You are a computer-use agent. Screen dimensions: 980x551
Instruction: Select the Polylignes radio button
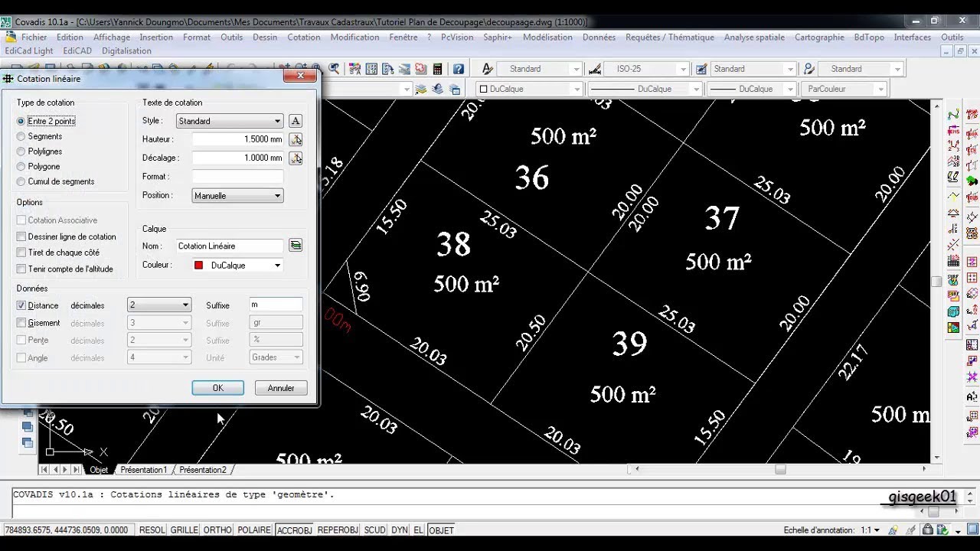[x=21, y=152]
